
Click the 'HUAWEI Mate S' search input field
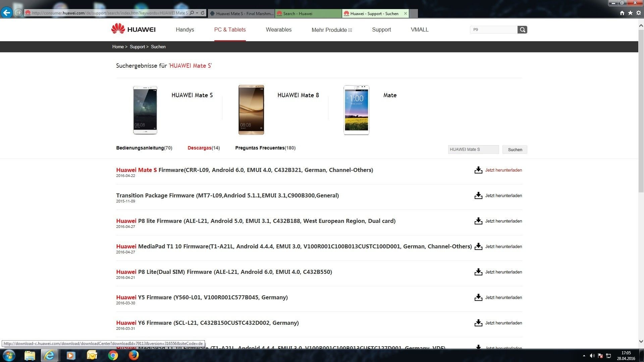tap(473, 149)
